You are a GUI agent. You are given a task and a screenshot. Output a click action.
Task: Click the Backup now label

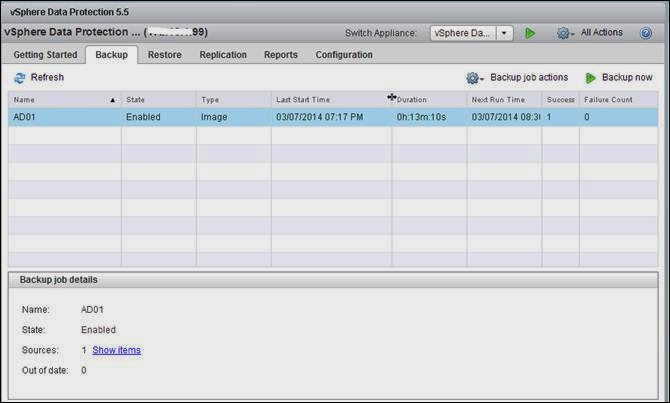tap(627, 77)
